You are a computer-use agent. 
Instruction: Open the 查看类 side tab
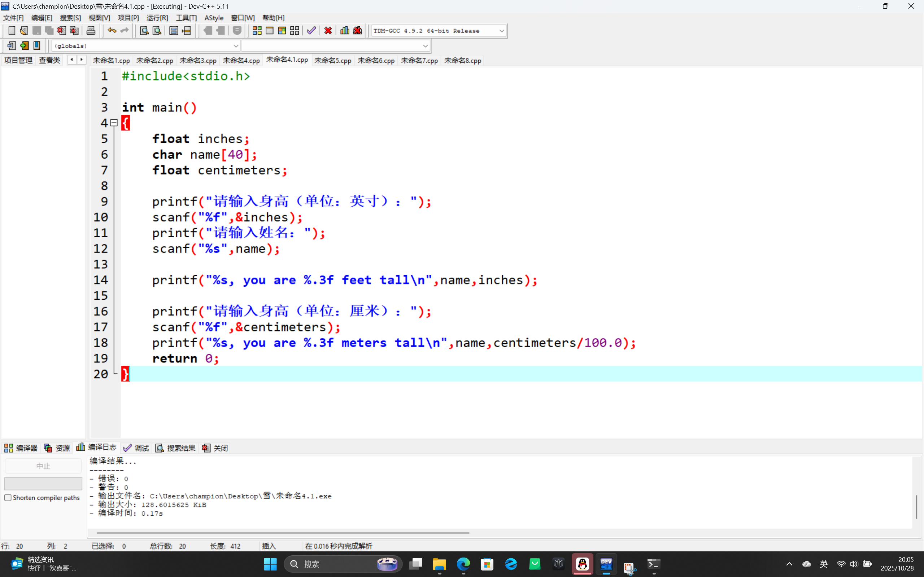click(x=50, y=60)
